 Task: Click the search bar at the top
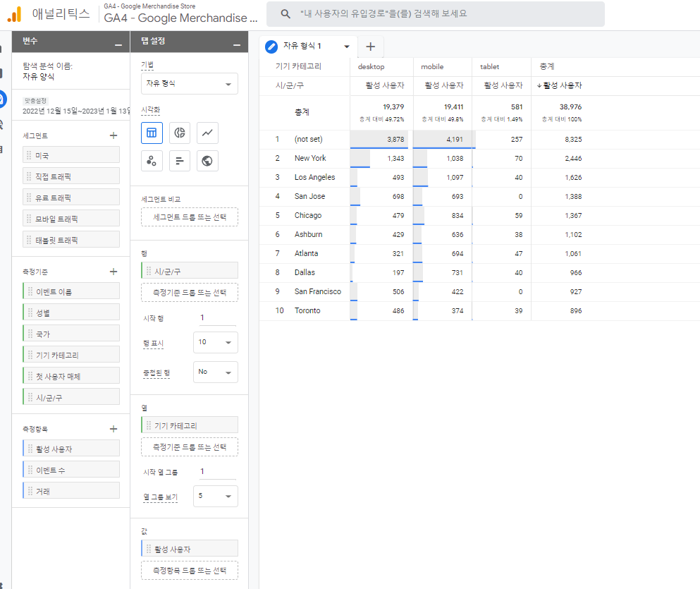(x=435, y=14)
